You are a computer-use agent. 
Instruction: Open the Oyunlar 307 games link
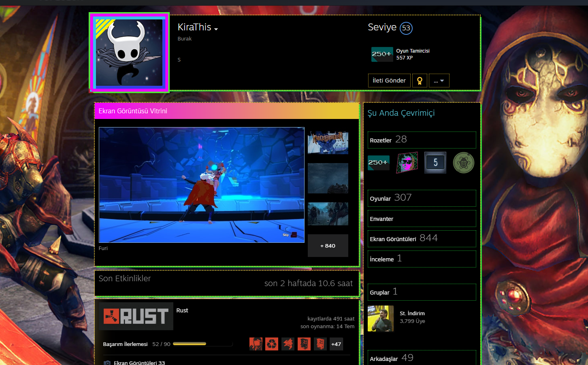click(x=422, y=198)
